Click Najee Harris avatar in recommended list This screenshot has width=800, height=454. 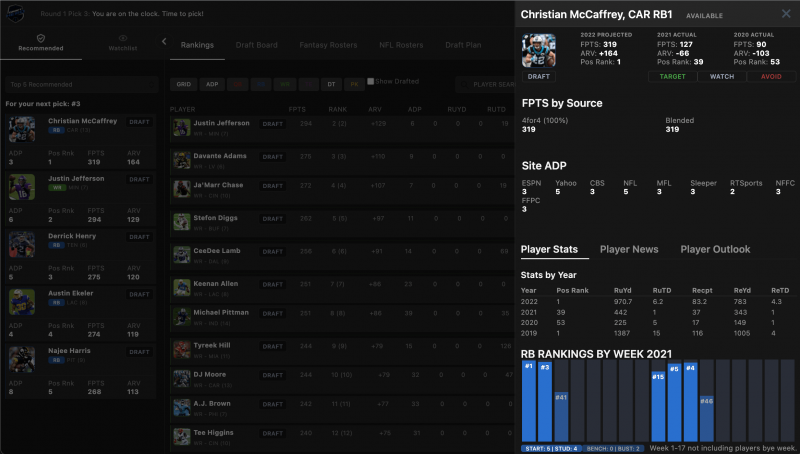22,360
